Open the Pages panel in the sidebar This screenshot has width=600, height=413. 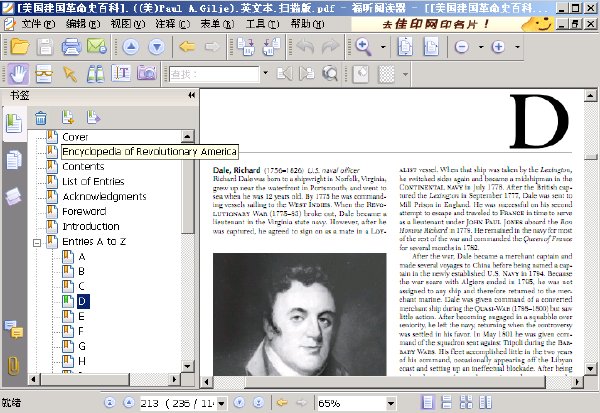click(14, 159)
